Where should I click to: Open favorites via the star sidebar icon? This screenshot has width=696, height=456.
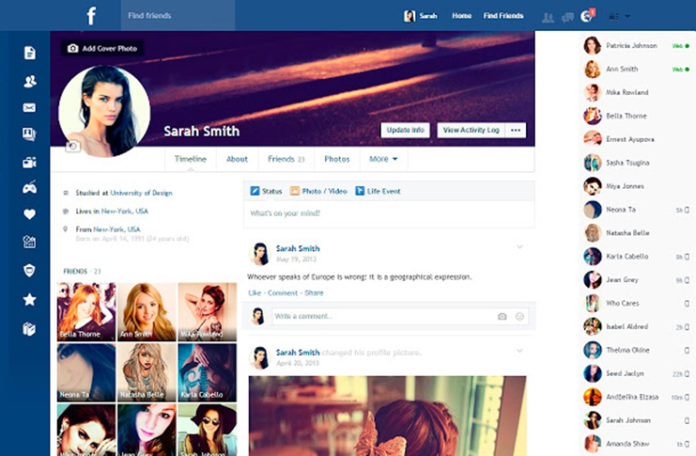coord(30,299)
